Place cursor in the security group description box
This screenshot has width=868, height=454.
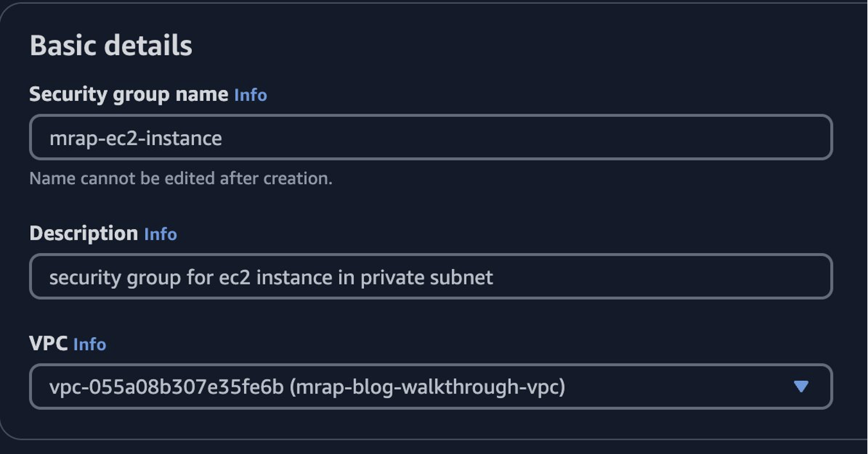(430, 277)
